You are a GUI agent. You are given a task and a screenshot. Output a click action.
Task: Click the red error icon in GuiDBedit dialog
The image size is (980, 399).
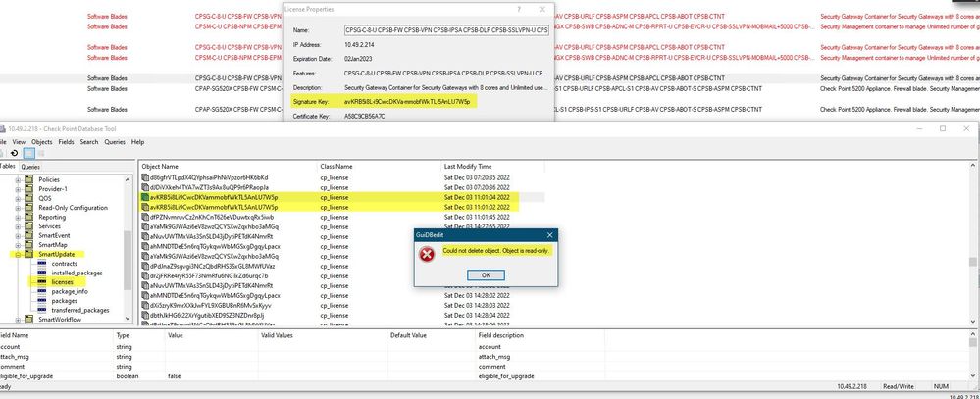coord(427,254)
